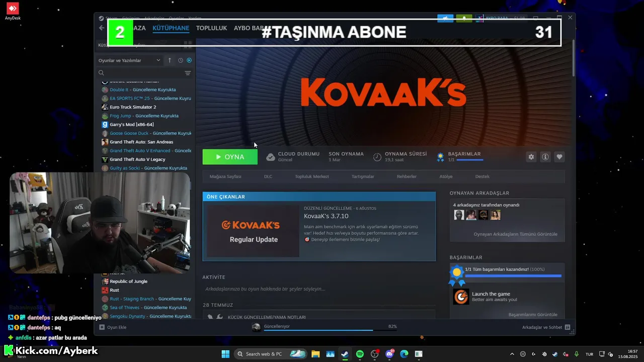Click the sort-ascending arrow in library filter
Viewport: 644px width, 362px height.
click(170, 60)
